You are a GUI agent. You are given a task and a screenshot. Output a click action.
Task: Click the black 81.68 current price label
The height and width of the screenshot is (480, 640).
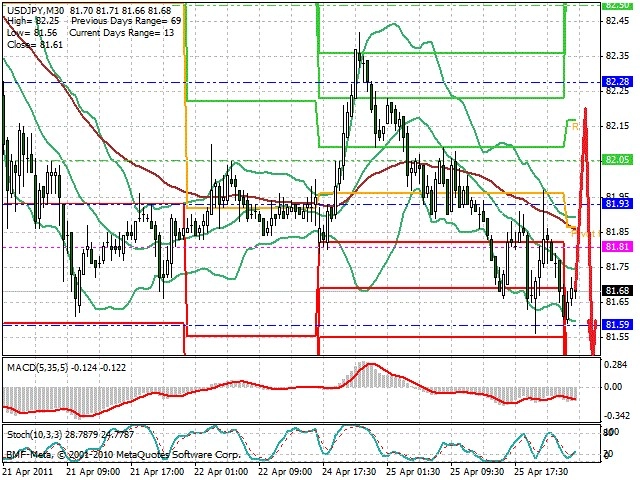click(x=617, y=291)
